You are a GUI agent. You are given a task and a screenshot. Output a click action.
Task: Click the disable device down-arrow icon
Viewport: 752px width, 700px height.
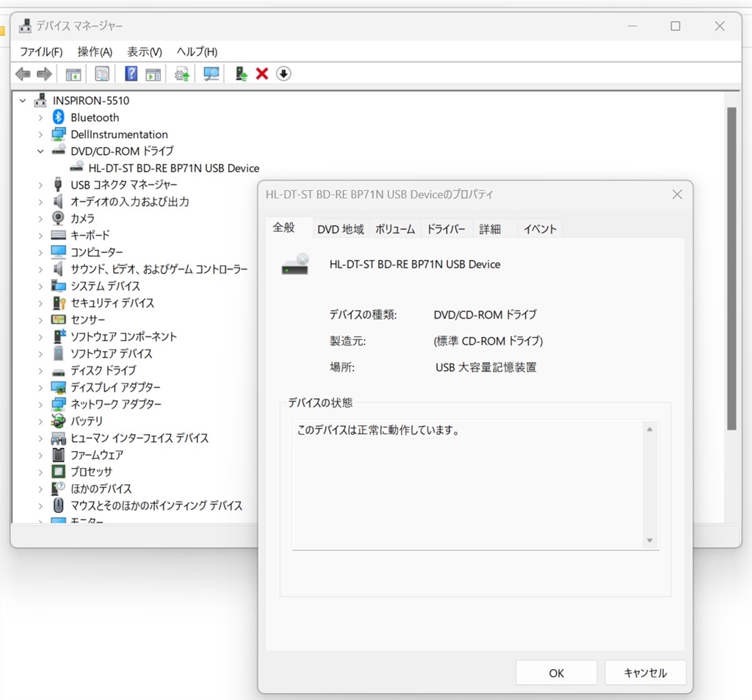pos(283,74)
